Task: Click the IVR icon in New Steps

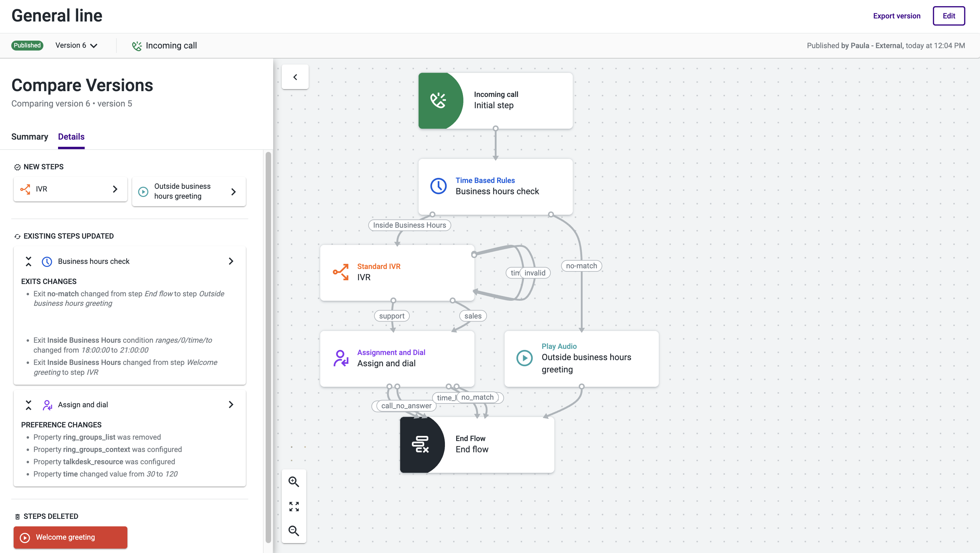Action: [x=25, y=189]
